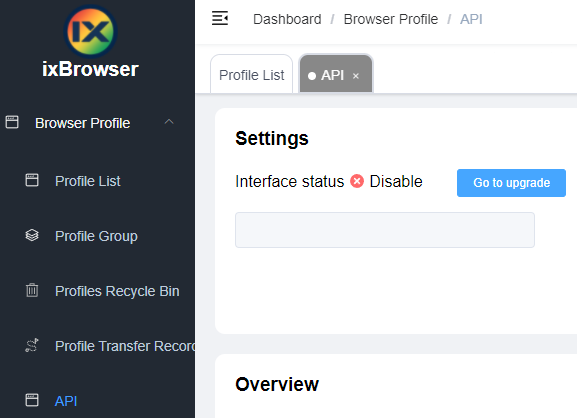577x418 pixels.
Task: Open Profile Group in sidebar
Action: pos(96,236)
